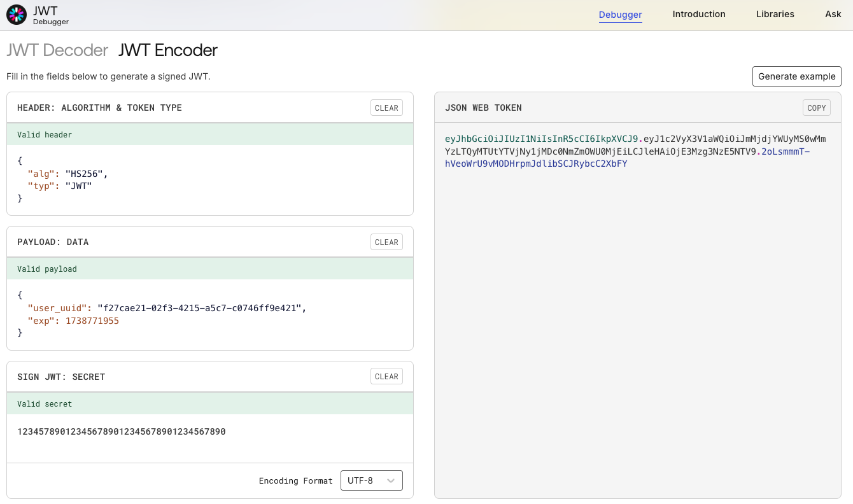Viewport: 853px width, 504px height.
Task: Click the encoded JSON web token text
Action: (635, 151)
